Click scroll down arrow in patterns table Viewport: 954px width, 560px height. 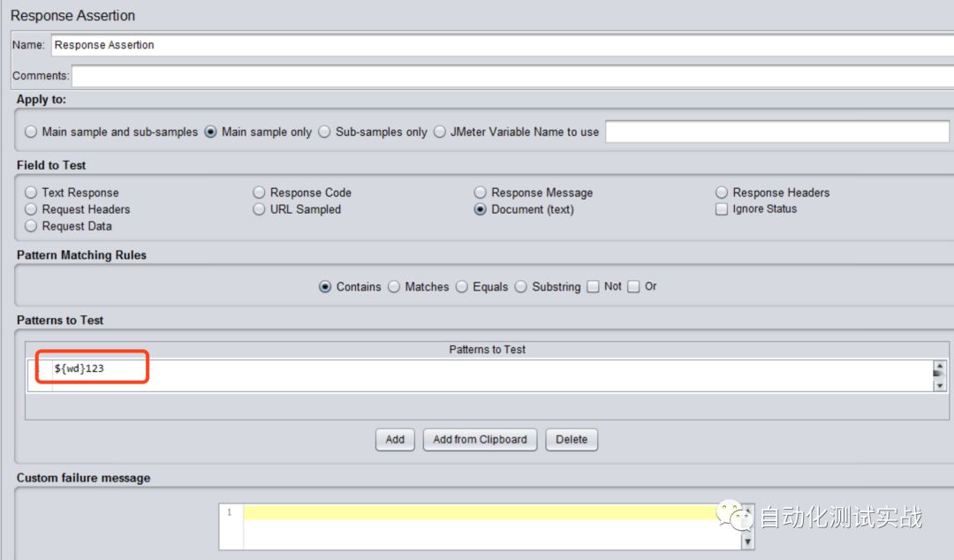click(x=939, y=385)
